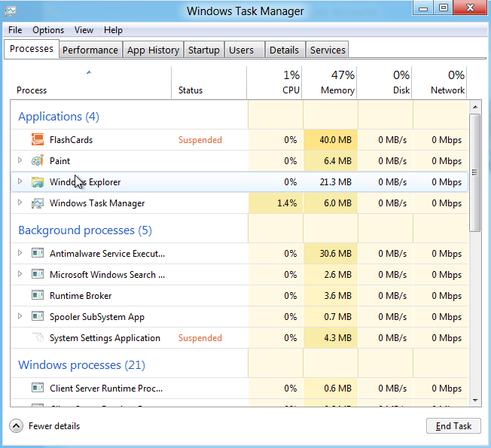Open the File menu
Viewport: 491px width, 448px height.
[15, 30]
